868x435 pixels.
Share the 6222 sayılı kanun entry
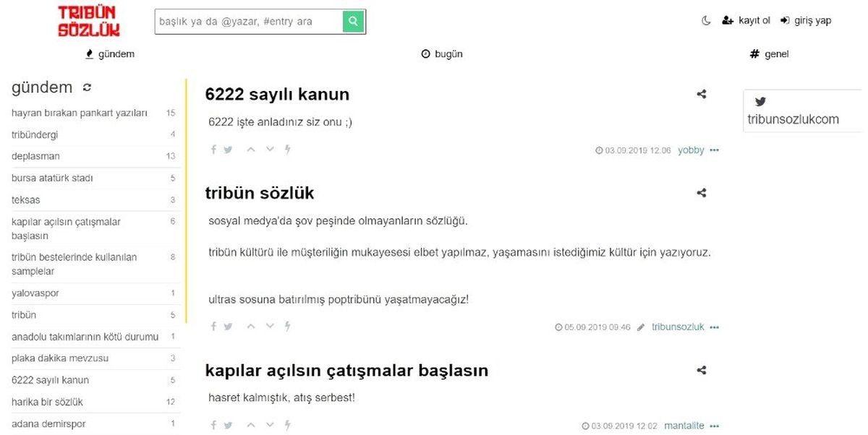701,94
